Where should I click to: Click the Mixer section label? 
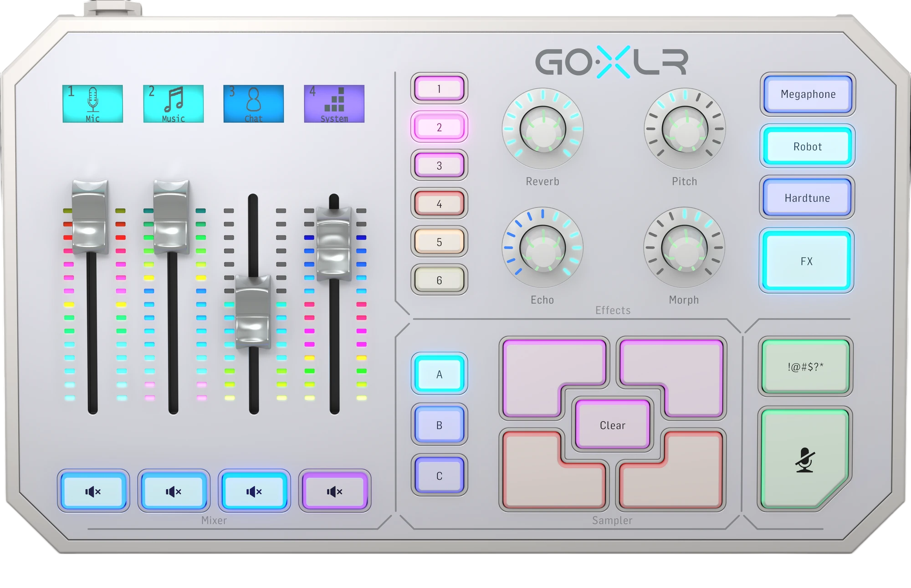214,520
